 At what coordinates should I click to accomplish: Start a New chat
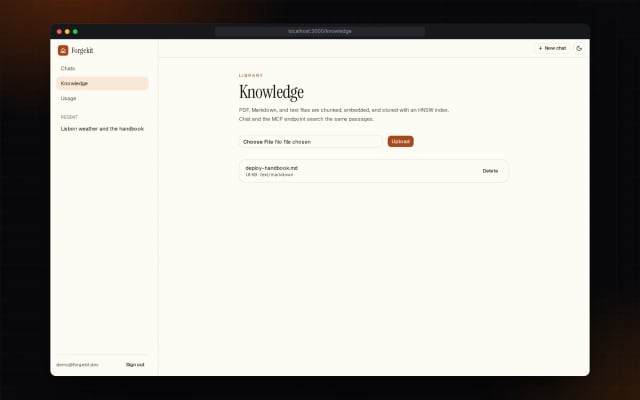pyautogui.click(x=552, y=48)
